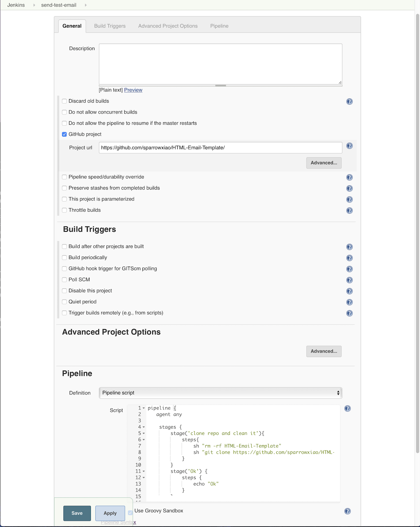Check Build after other projects are built
420x527 pixels.
point(64,247)
